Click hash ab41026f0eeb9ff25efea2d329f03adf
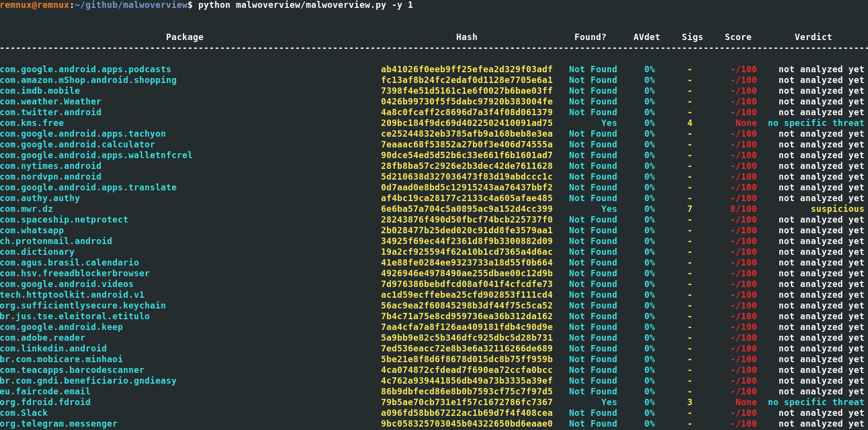This screenshot has width=868, height=430. (466, 69)
